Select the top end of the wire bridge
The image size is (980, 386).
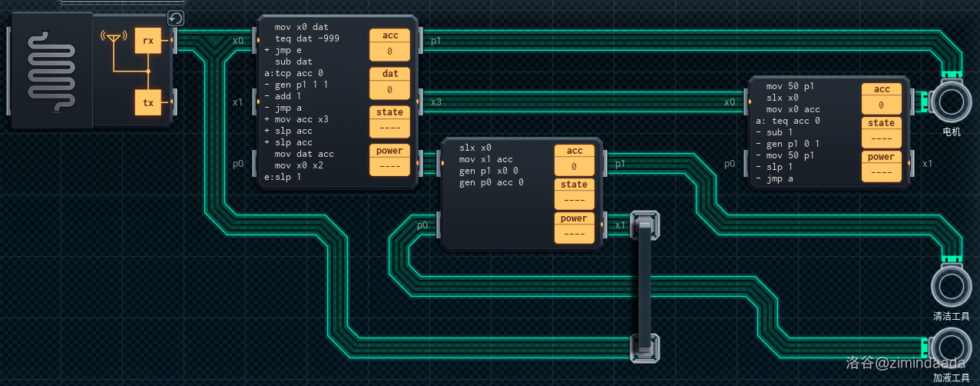(644, 225)
